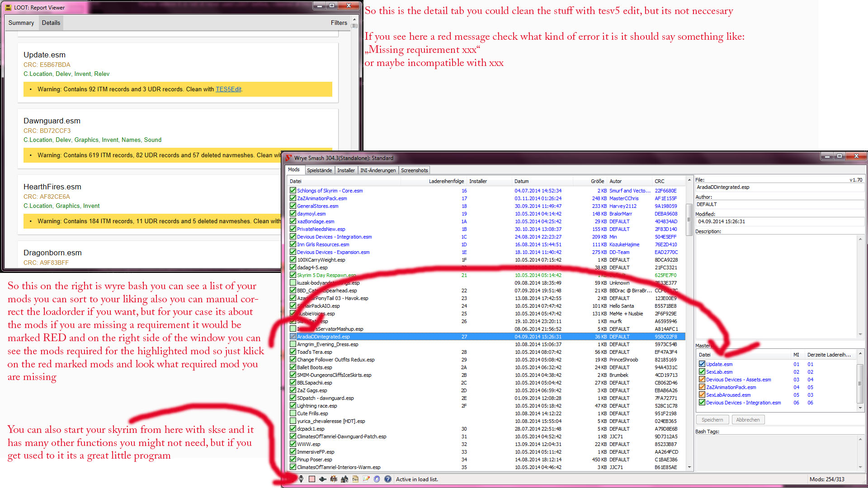
Task: Select the Details tab in LOOT
Action: [51, 23]
